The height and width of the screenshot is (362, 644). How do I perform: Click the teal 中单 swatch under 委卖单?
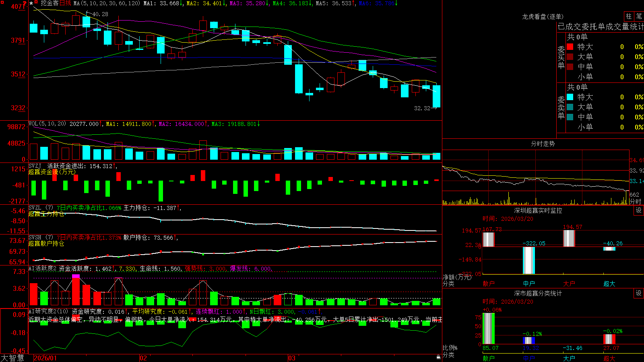(570, 117)
